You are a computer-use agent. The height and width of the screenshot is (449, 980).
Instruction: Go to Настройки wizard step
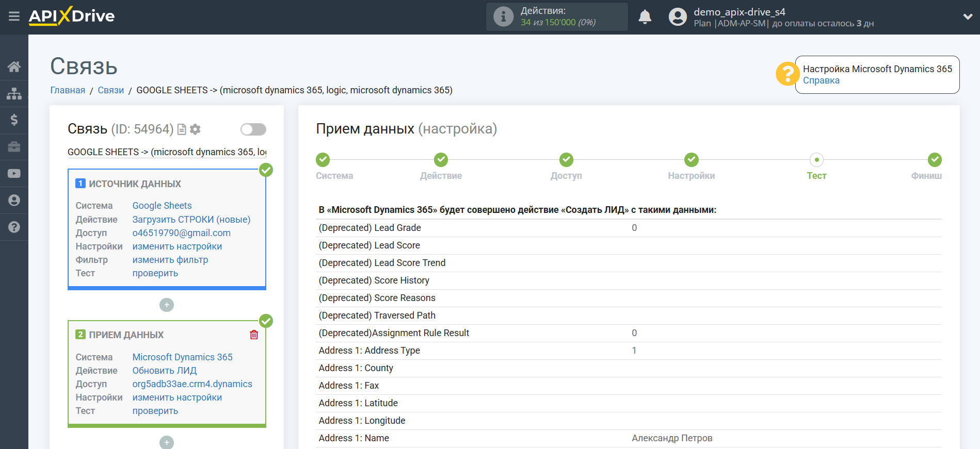[x=692, y=160]
